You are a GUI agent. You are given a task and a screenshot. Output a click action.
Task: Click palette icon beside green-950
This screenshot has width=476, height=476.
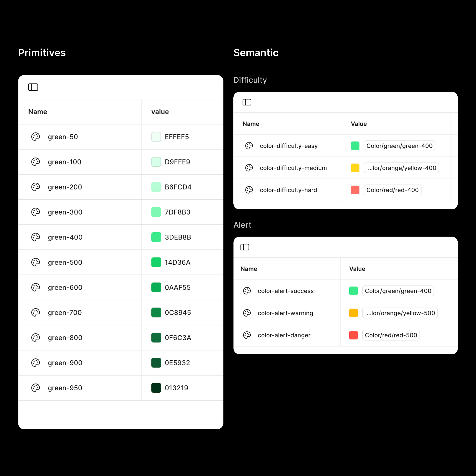(x=36, y=388)
